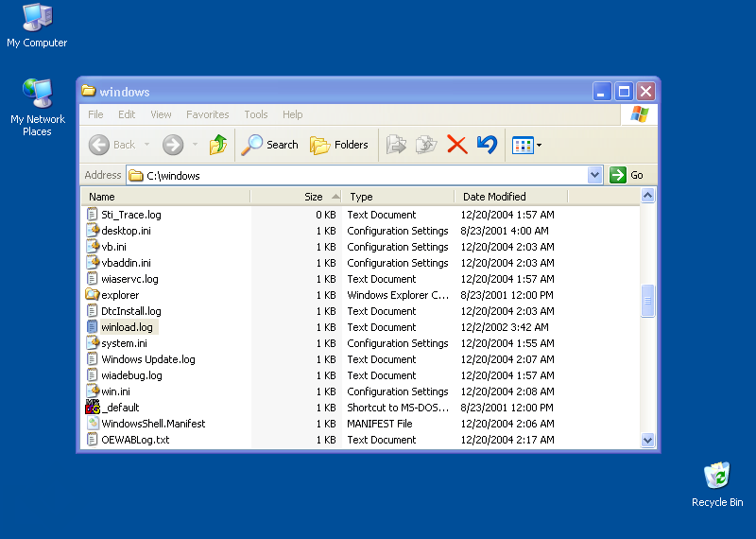
Task: Click the '0 KB' size cell
Action: tap(326, 215)
